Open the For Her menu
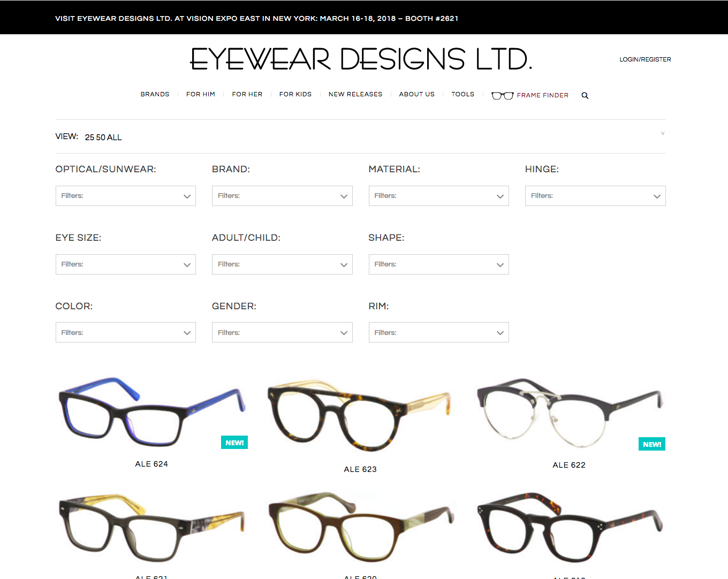The width and height of the screenshot is (728, 579). pos(247,94)
